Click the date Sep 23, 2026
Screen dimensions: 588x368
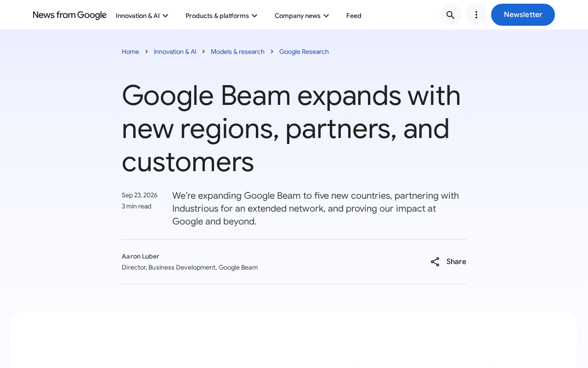pyautogui.click(x=140, y=195)
